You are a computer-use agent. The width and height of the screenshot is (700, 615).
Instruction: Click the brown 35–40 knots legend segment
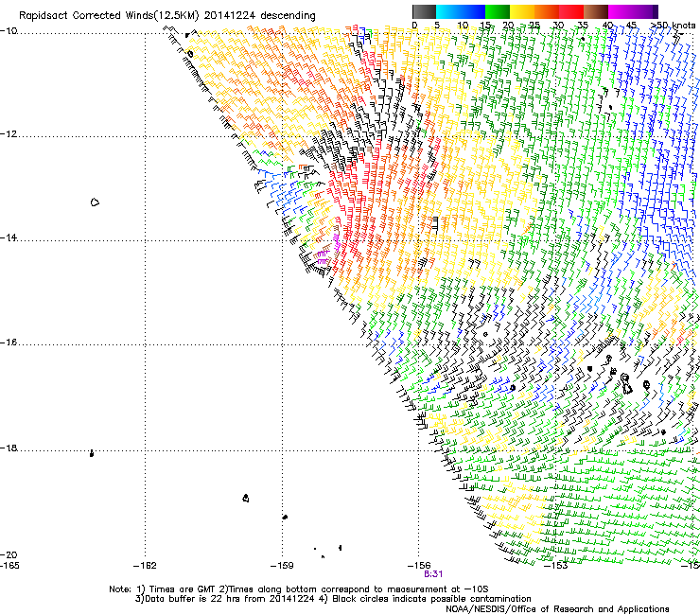(596, 11)
